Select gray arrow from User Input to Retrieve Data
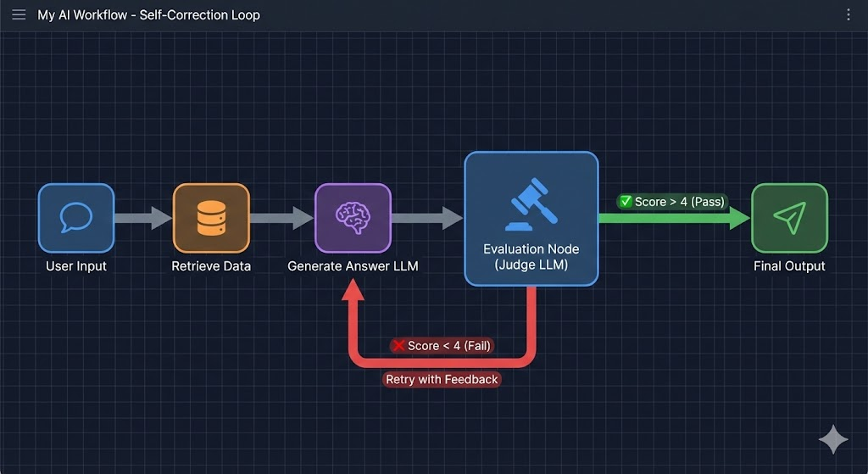Viewport: 868px width, 474px height. point(142,218)
